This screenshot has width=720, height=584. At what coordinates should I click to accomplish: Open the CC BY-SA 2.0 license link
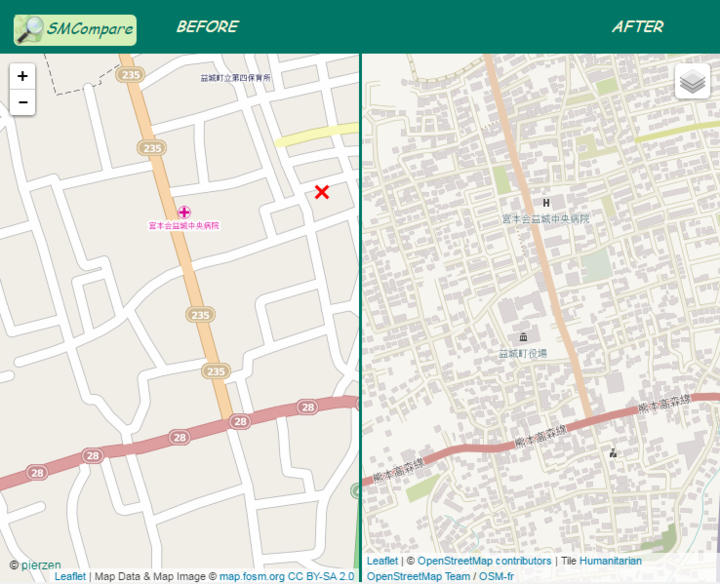point(320,577)
